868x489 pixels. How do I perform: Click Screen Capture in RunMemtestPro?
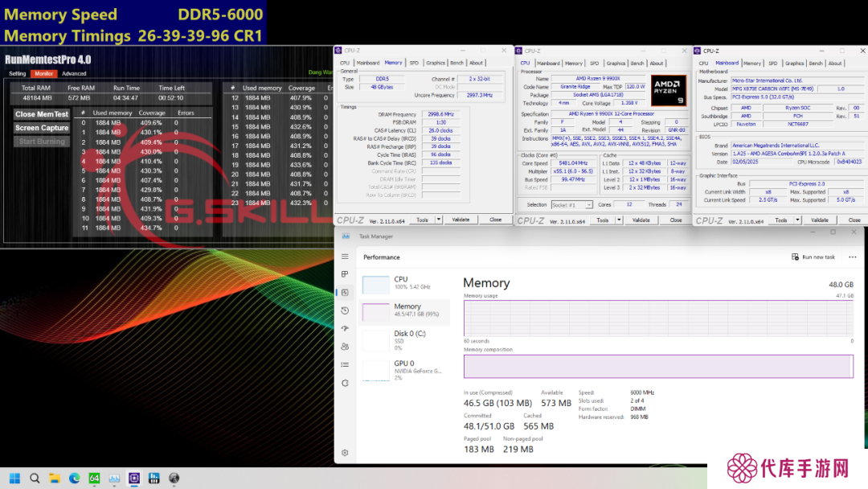click(42, 128)
